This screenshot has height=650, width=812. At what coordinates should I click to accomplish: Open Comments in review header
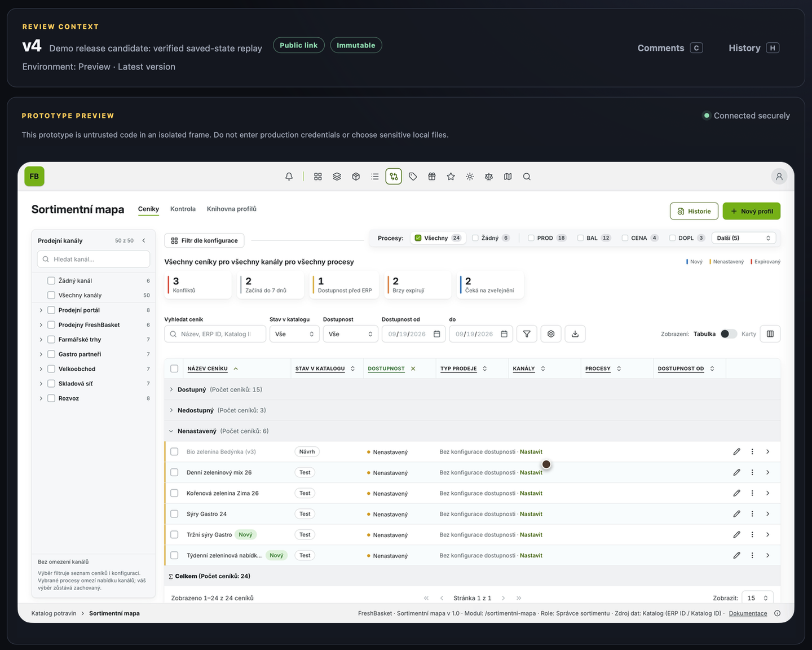670,48
